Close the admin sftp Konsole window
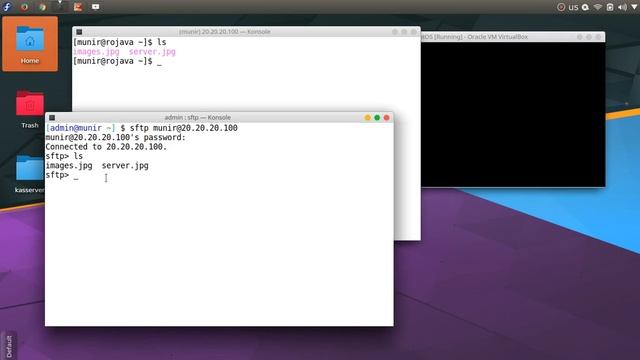The width and height of the screenshot is (640, 360). coord(387,118)
